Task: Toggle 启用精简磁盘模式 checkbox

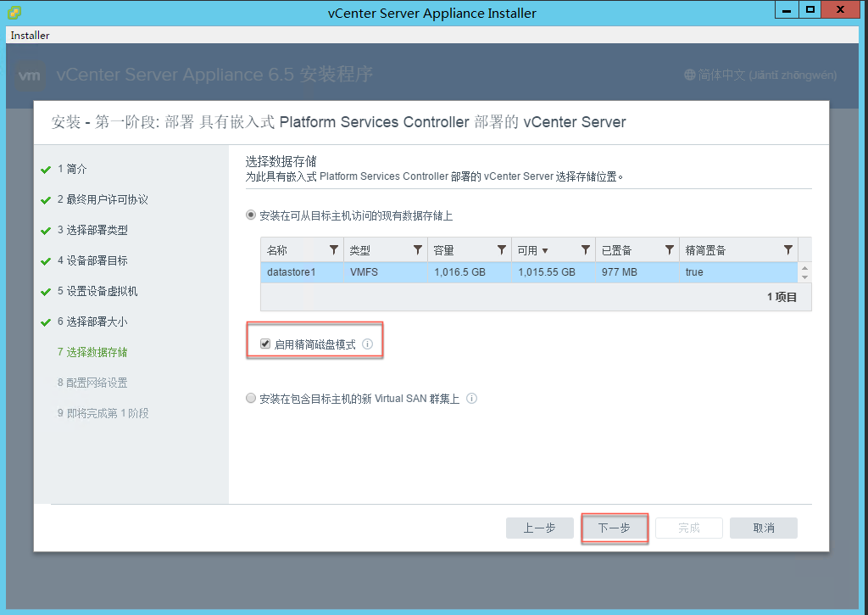Action: [x=265, y=344]
